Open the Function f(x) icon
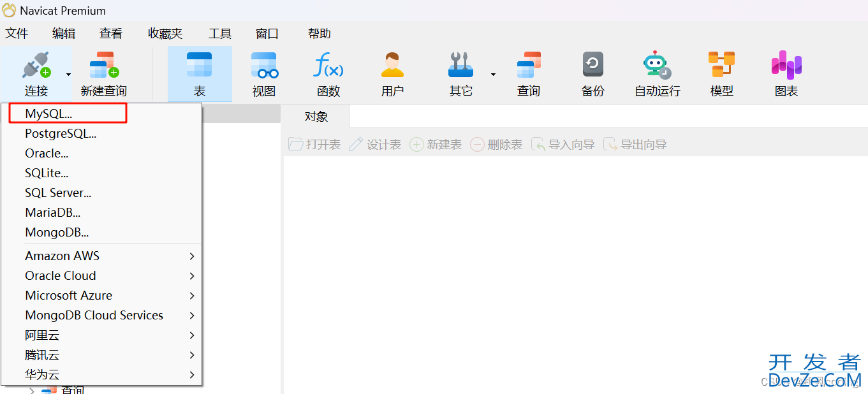Screen dimensions: 868x394 click(328, 66)
